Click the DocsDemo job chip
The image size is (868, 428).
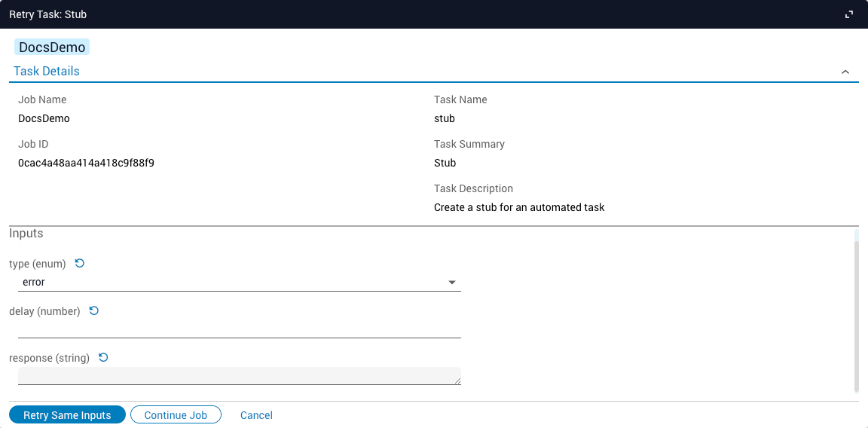click(x=52, y=47)
